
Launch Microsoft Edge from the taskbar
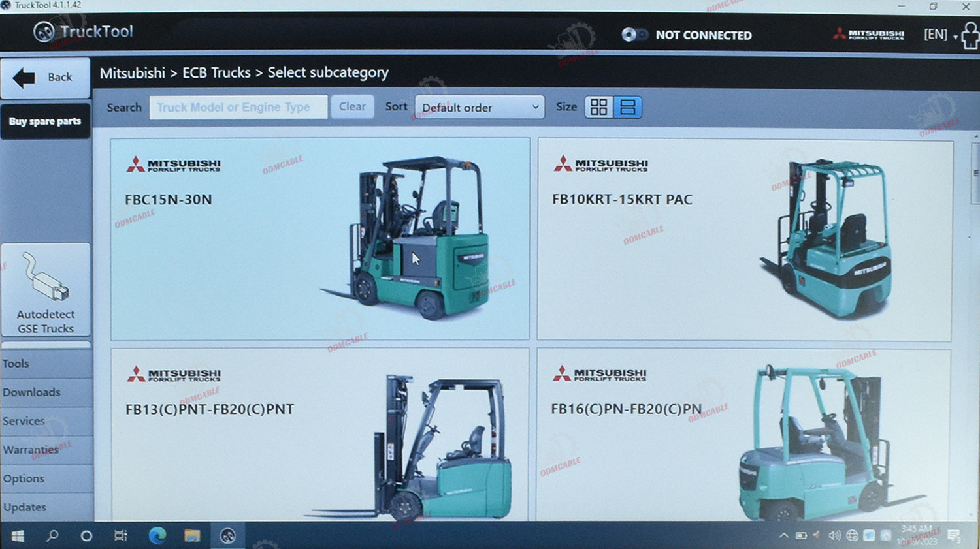[157, 536]
